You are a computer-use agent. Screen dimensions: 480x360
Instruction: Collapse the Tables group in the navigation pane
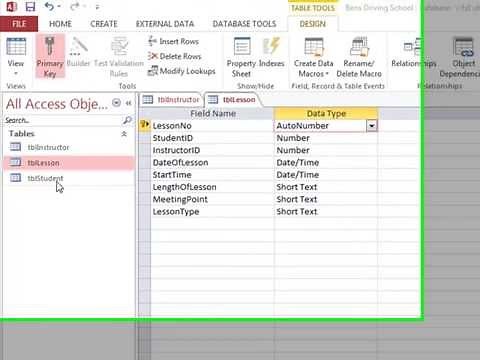(x=124, y=134)
